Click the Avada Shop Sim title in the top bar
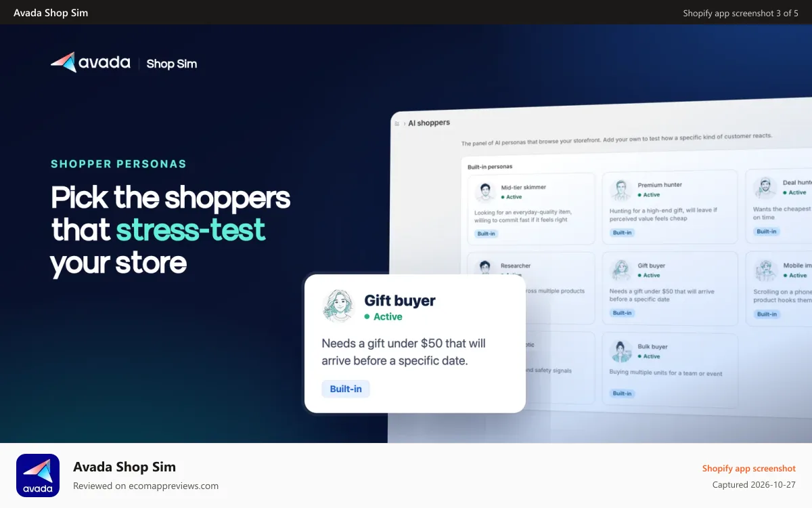The image size is (812, 508). [x=51, y=13]
